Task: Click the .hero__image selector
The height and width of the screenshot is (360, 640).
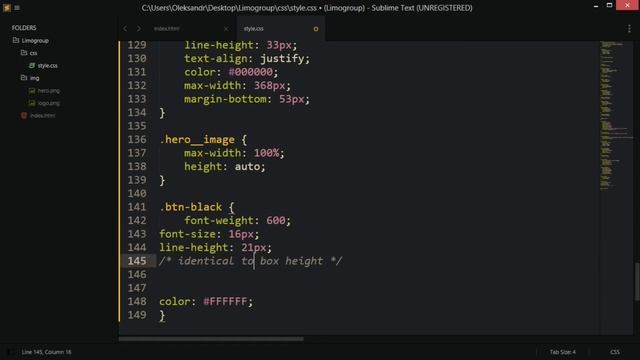Action: click(x=197, y=140)
